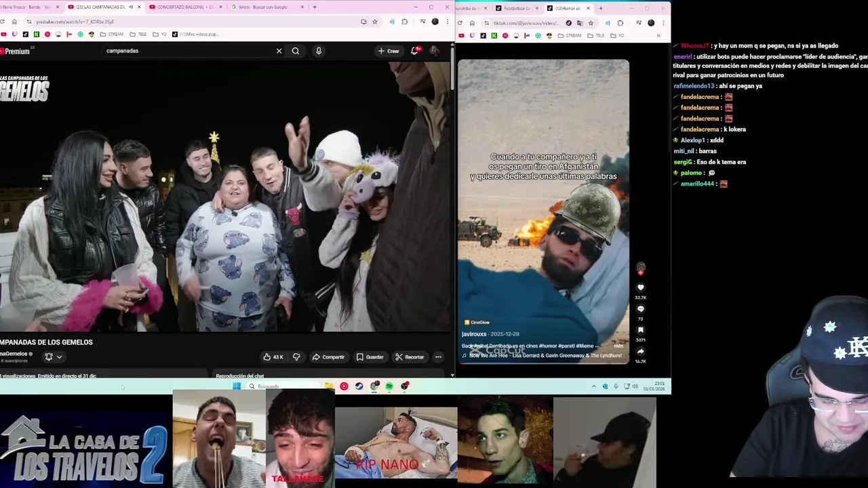Show more bookmarks chevron in TikTok window
The width and height of the screenshot is (868, 488).
coord(658,35)
